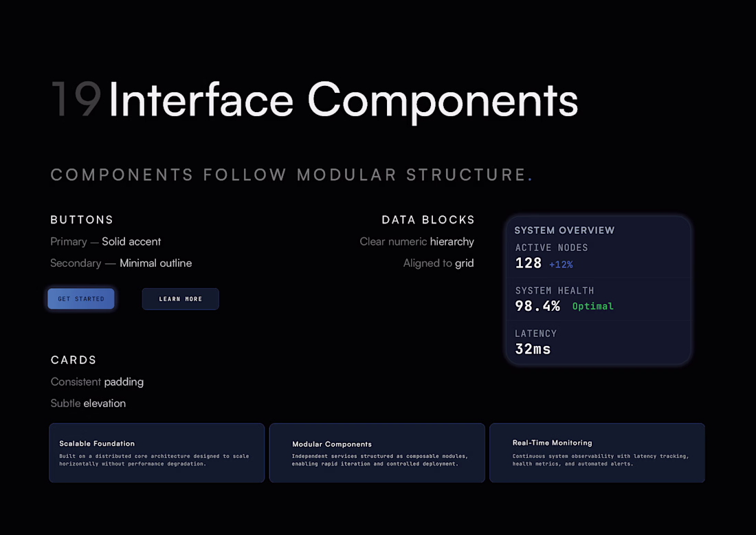
Task: Click the Buttons section heading
Action: (x=82, y=220)
